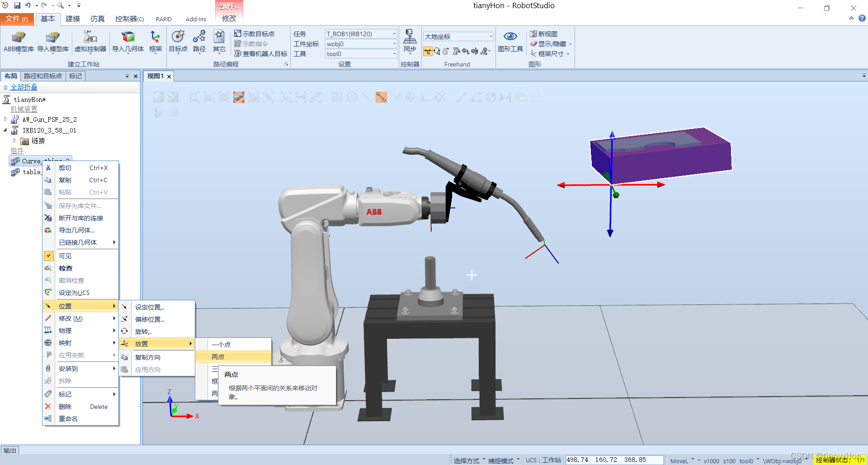This screenshot has height=465, width=868.
Task: Choose 旋转... in position submenu
Action: [157, 332]
